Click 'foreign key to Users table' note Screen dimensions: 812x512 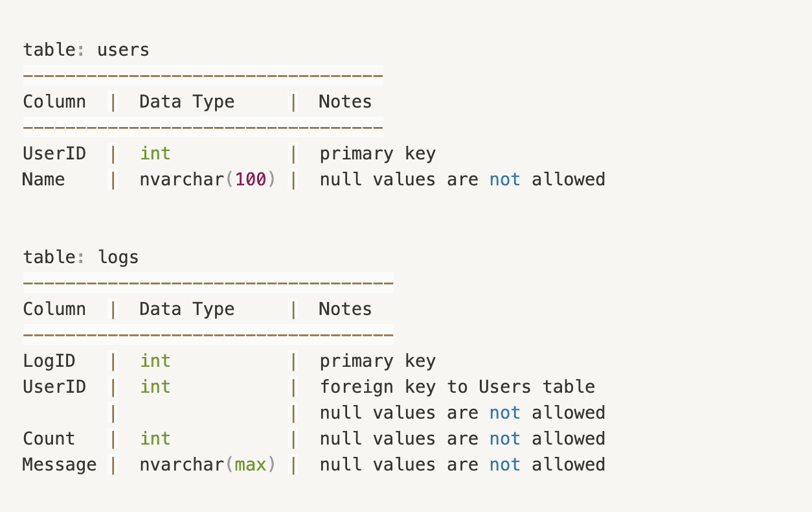tap(457, 387)
